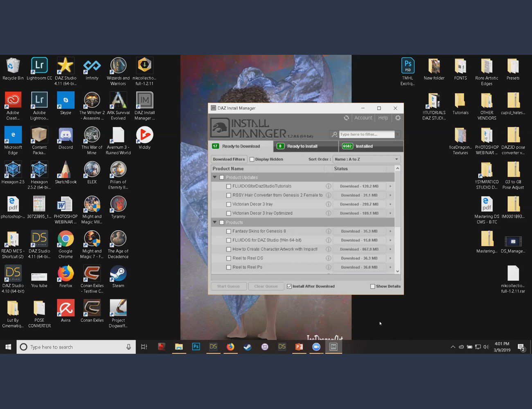Select the Avira desktop shortcut
The width and height of the screenshot is (532, 409).
coord(65,311)
